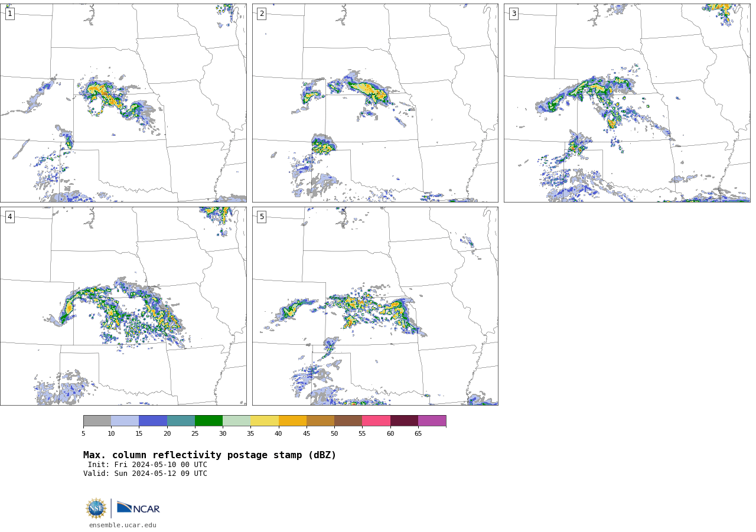Click the light blue 10-15 dBZ swatch
The height and width of the screenshot is (532, 756).
pos(125,421)
